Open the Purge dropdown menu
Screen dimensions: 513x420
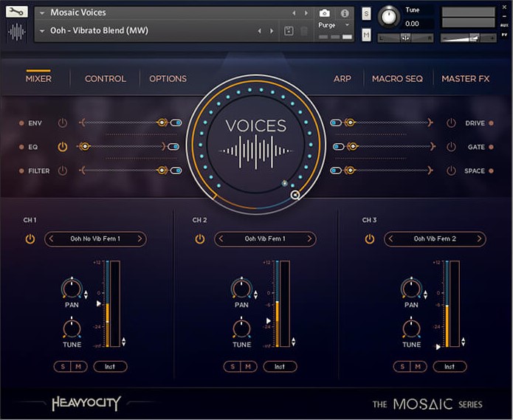click(x=347, y=25)
